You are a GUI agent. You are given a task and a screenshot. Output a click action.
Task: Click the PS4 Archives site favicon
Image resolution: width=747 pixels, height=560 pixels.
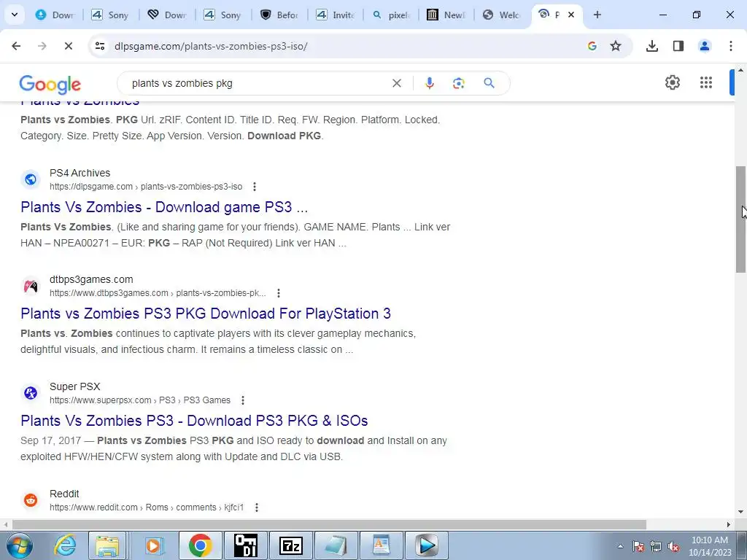31,179
